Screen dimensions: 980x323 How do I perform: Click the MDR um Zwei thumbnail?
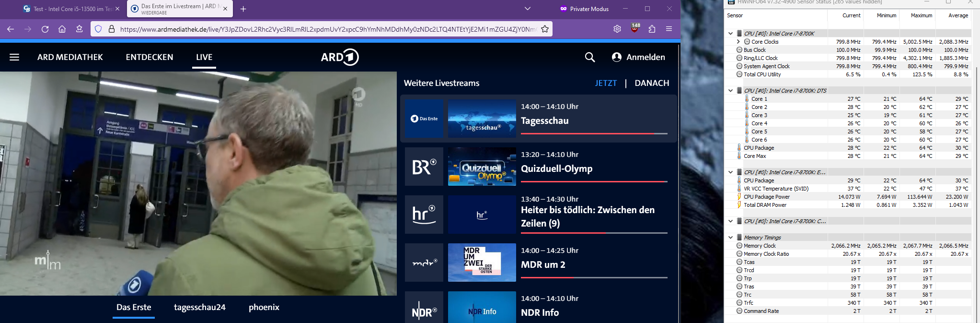coord(482,263)
